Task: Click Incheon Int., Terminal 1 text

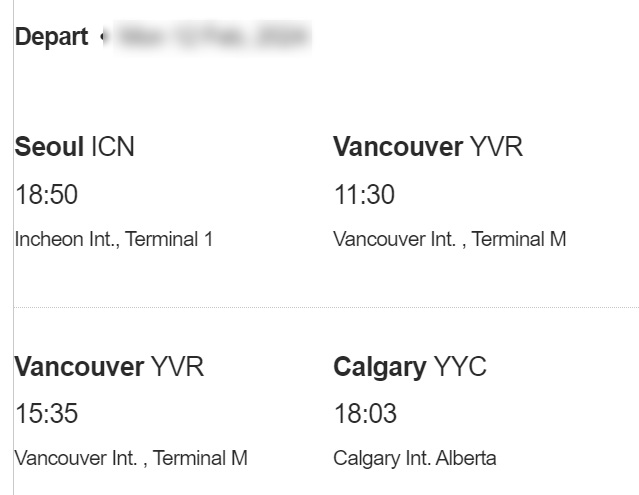Action: pos(113,239)
